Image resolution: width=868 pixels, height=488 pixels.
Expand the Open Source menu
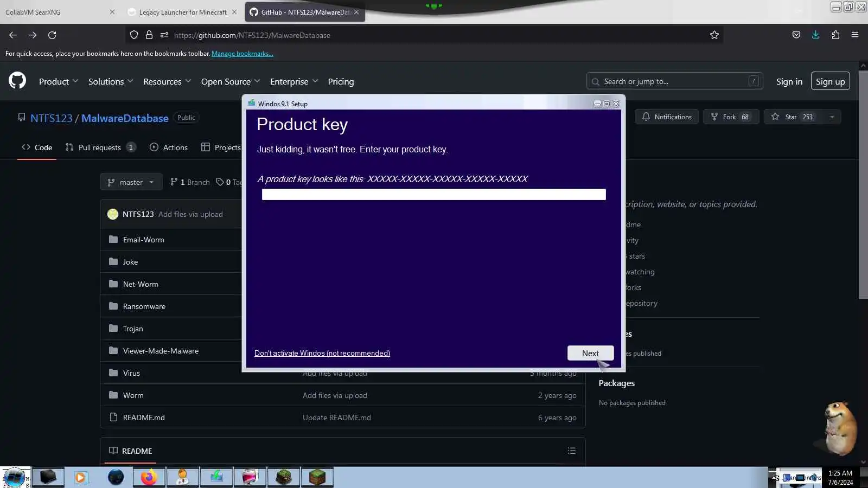coord(231,81)
